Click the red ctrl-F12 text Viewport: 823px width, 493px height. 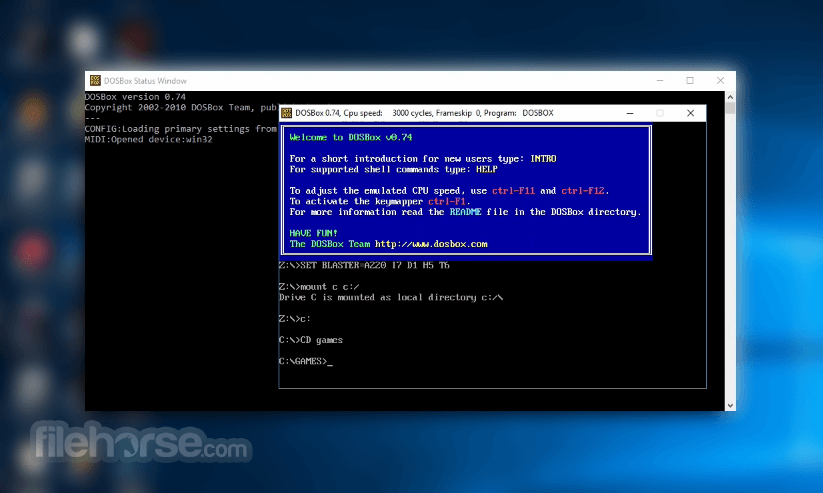point(583,191)
